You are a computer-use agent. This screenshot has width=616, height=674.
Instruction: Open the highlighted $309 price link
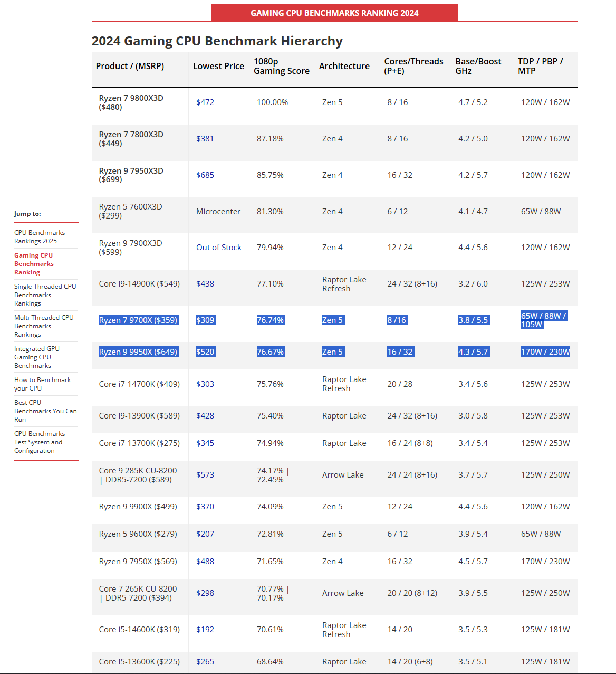pyautogui.click(x=205, y=320)
